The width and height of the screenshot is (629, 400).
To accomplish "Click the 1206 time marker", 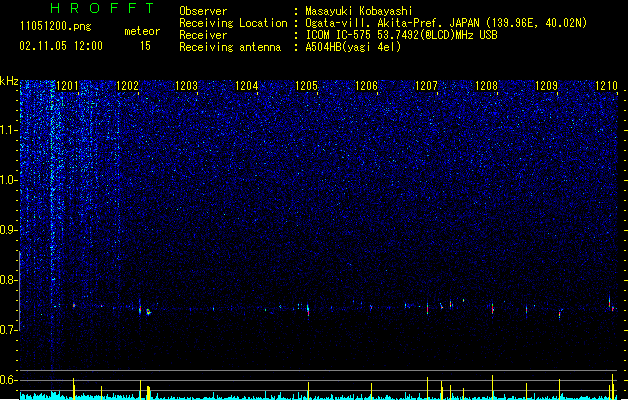I will pyautogui.click(x=367, y=86).
